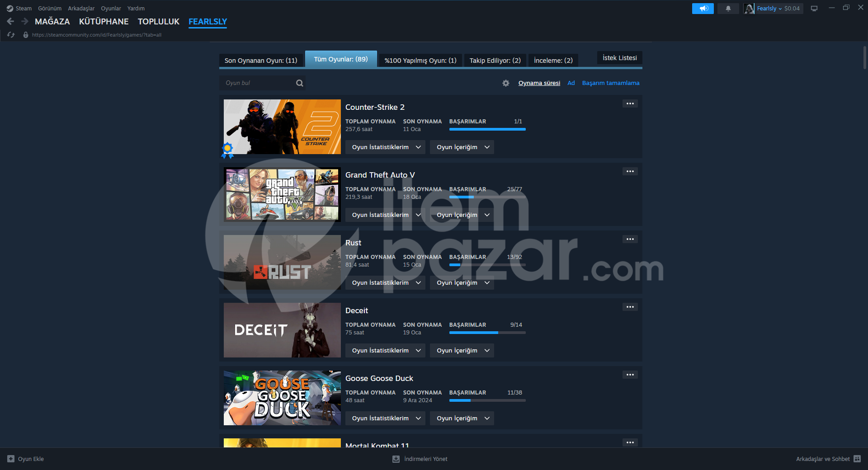Open the three-dot menu for Grand Theft Auto V
The width and height of the screenshot is (868, 470).
click(x=630, y=171)
